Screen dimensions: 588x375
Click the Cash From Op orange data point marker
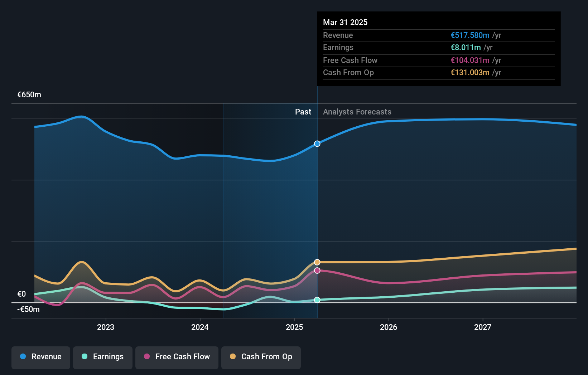tap(317, 262)
